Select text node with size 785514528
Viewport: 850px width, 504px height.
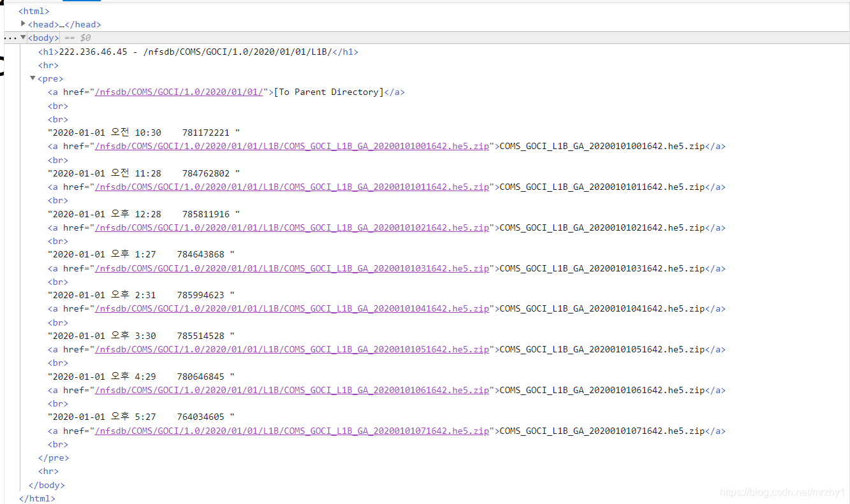pyautogui.click(x=142, y=336)
